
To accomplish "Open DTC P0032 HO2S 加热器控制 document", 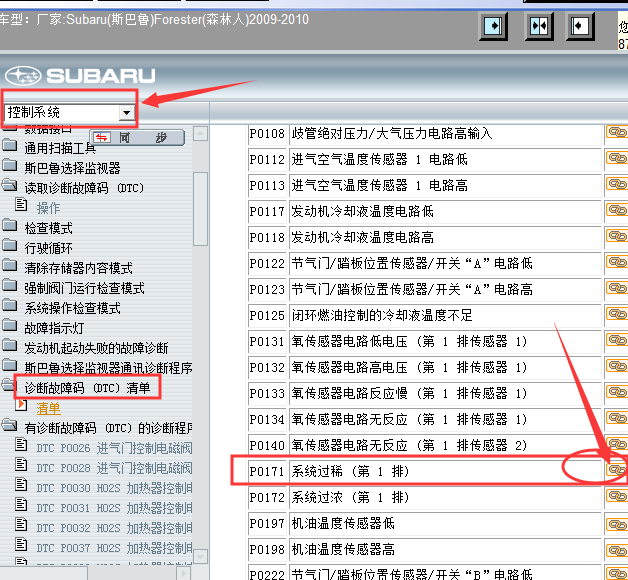I will tap(114, 528).
